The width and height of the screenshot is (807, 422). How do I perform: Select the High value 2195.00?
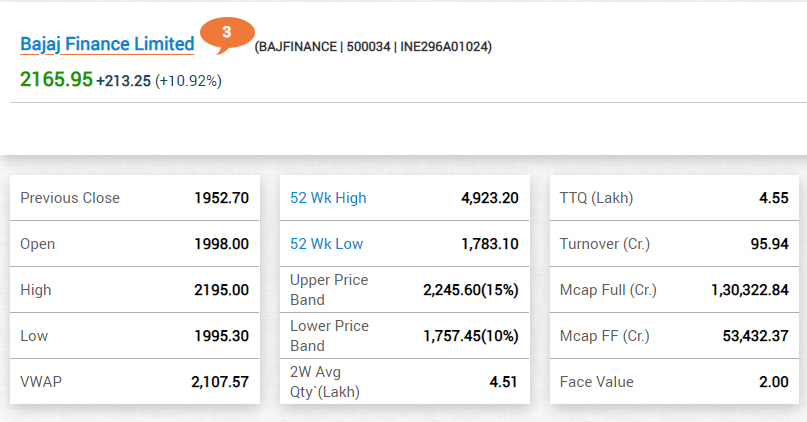click(221, 290)
